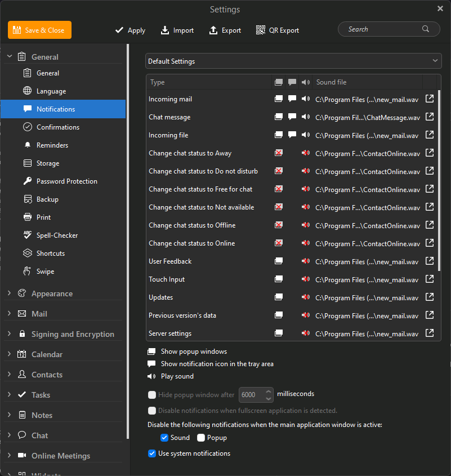Browse sound file for Server settings row
This screenshot has height=476, width=451.
[x=430, y=333]
